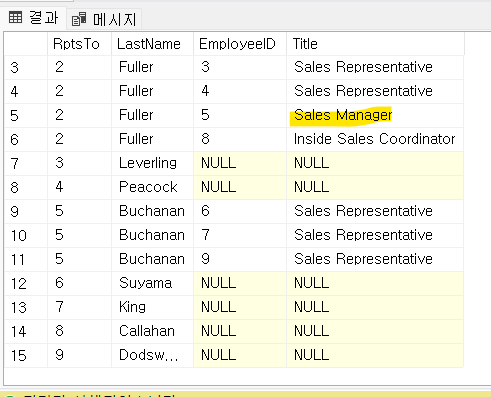This screenshot has height=397, width=491.
Task: Click NULL EmployeeID cell in Callahan row
Action: (240, 331)
